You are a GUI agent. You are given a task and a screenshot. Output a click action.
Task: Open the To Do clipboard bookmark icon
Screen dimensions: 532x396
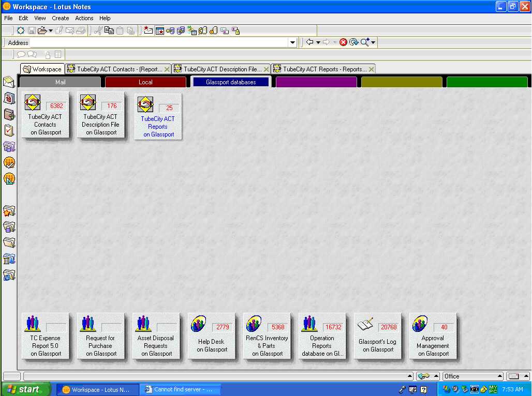9,130
